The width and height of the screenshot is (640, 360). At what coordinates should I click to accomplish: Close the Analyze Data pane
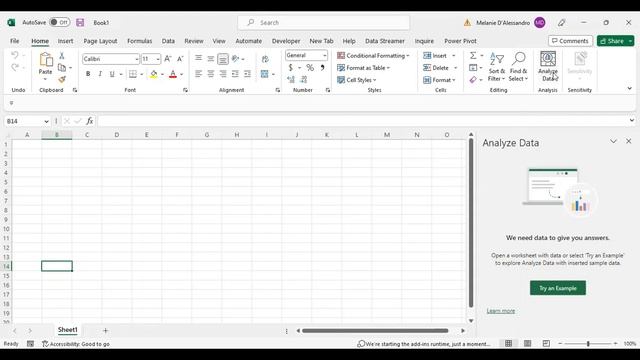tap(629, 141)
